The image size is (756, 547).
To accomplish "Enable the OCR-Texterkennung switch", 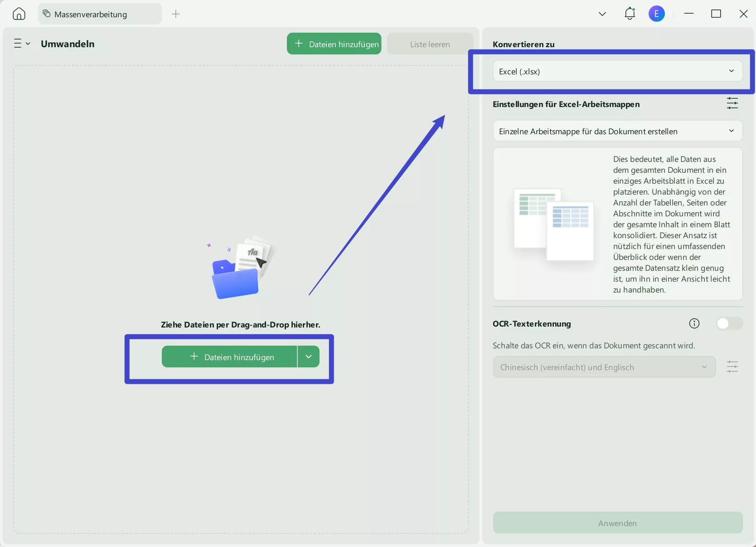I will point(729,323).
